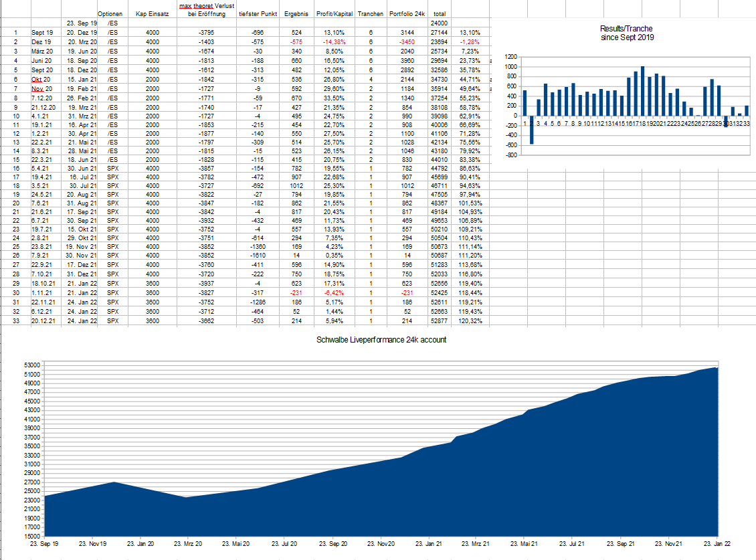Select the "max theoret Verlust bei Eröffnung" header
This screenshot has width=756, height=560.
pos(207,9)
